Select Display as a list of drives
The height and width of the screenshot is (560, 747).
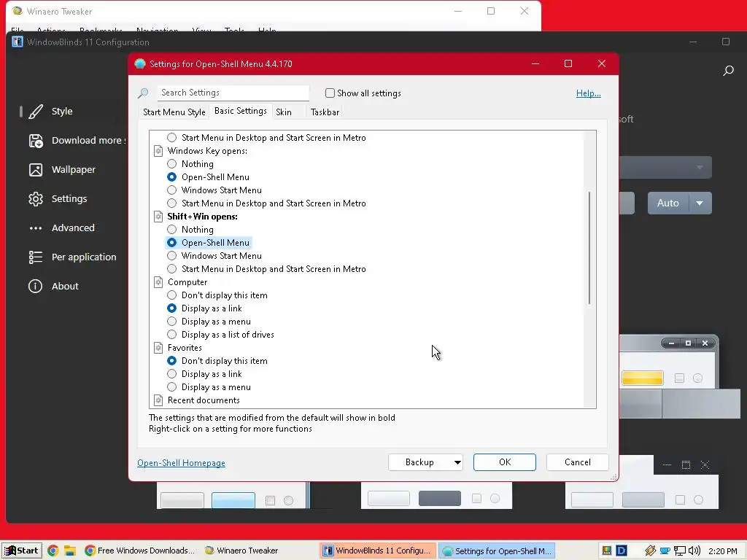[x=172, y=335]
